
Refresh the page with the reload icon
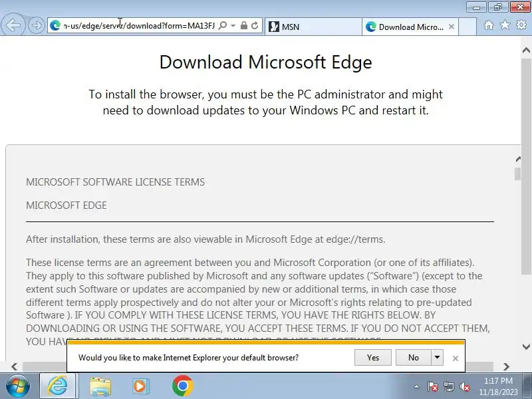click(255, 26)
